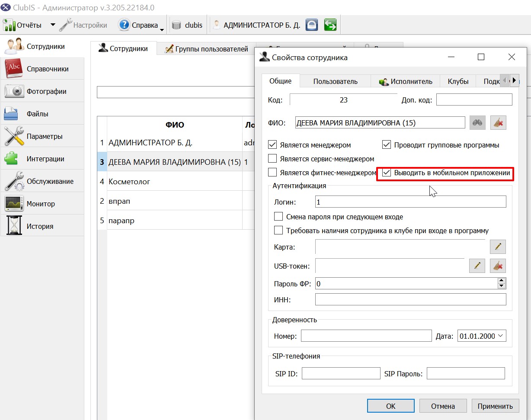Click the Доверенность Номер input field
The width and height of the screenshot is (531, 420).
(x=366, y=336)
